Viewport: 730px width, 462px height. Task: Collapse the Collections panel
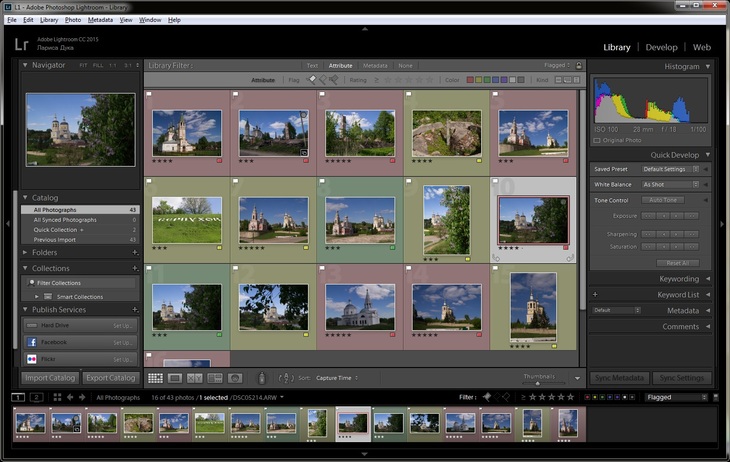pos(25,268)
